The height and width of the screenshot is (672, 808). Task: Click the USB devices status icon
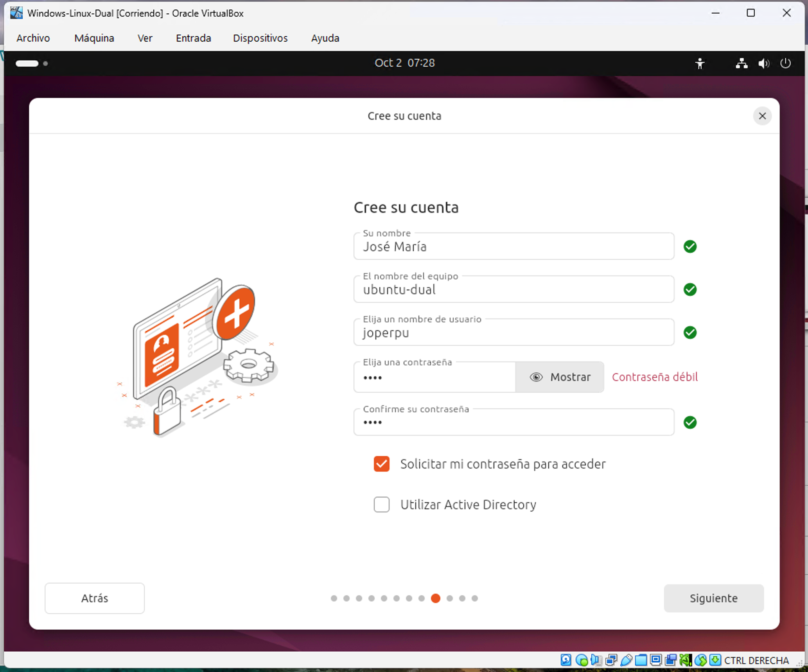point(626,660)
